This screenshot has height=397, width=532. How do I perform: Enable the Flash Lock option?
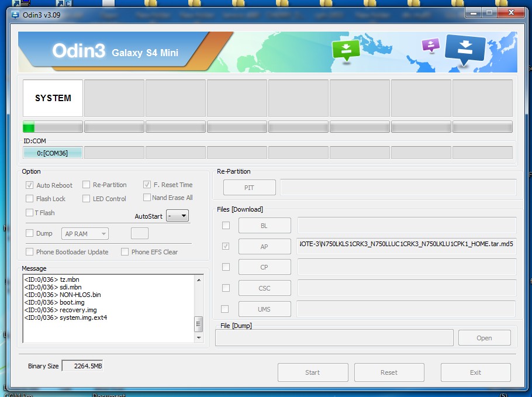tap(29, 199)
